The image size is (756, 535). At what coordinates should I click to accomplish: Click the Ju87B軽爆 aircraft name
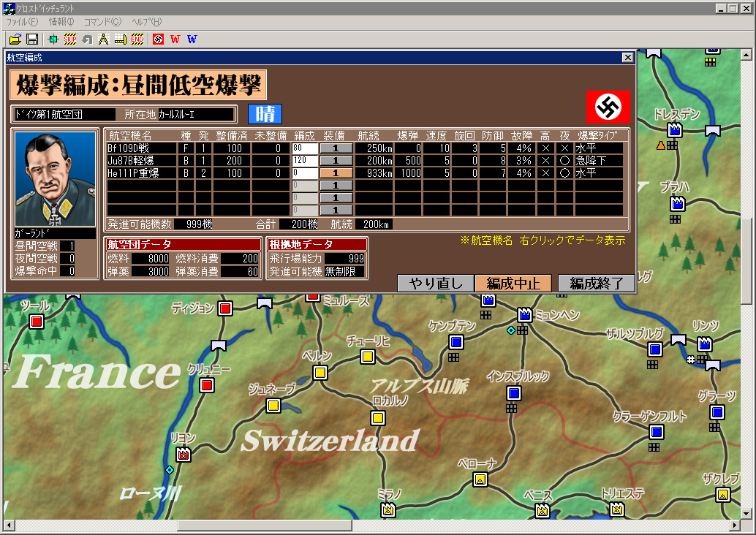coord(131,161)
